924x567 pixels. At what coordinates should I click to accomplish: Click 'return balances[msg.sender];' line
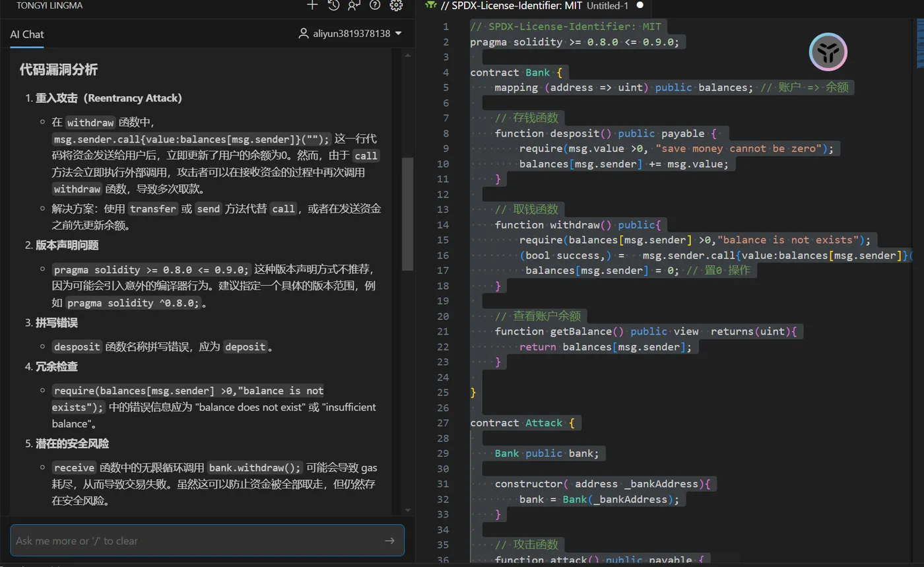tap(605, 347)
